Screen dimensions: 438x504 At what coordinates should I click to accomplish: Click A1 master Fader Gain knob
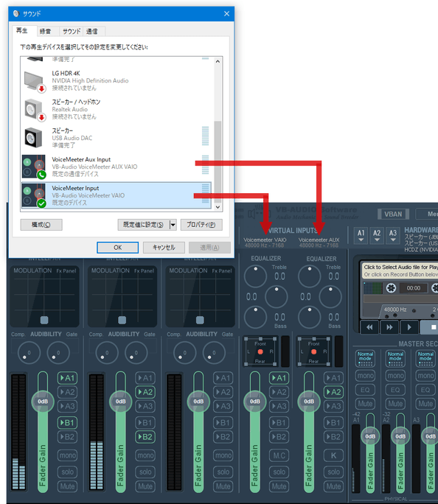tap(370, 436)
